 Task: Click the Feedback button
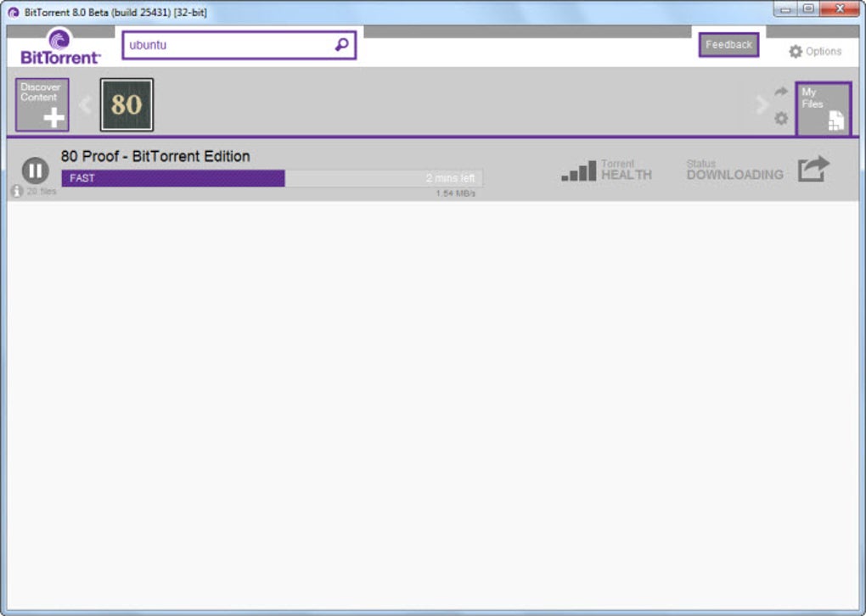[x=728, y=45]
